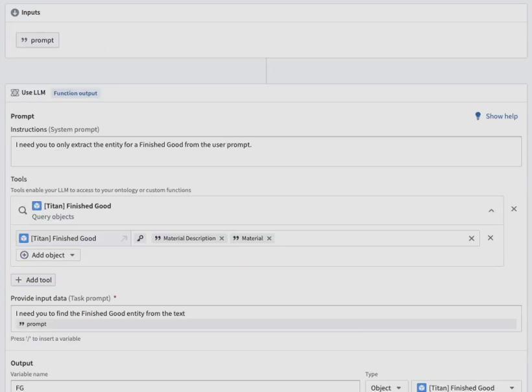Click the Use LLM block icon
532x392 pixels.
pyautogui.click(x=14, y=93)
